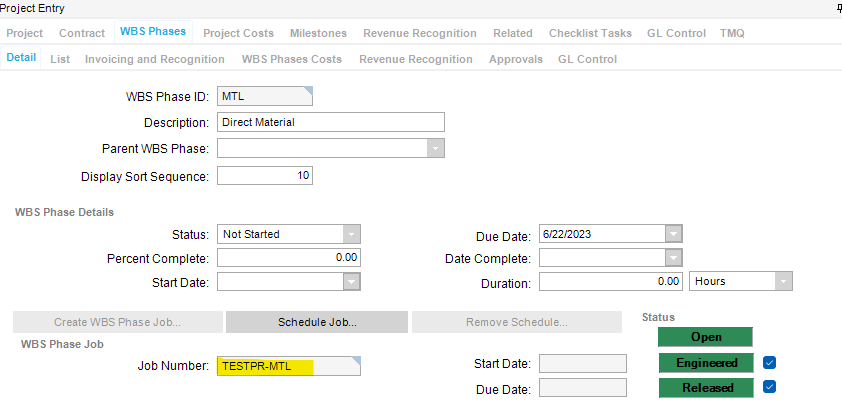Viewport: 842px width, 413px height.
Task: Click the green Open status indicator
Action: point(704,337)
